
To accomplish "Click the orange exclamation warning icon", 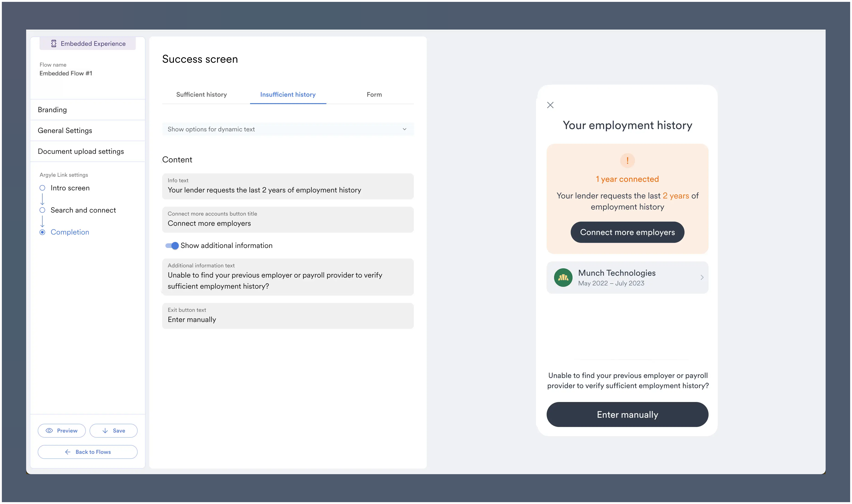I will point(627,160).
